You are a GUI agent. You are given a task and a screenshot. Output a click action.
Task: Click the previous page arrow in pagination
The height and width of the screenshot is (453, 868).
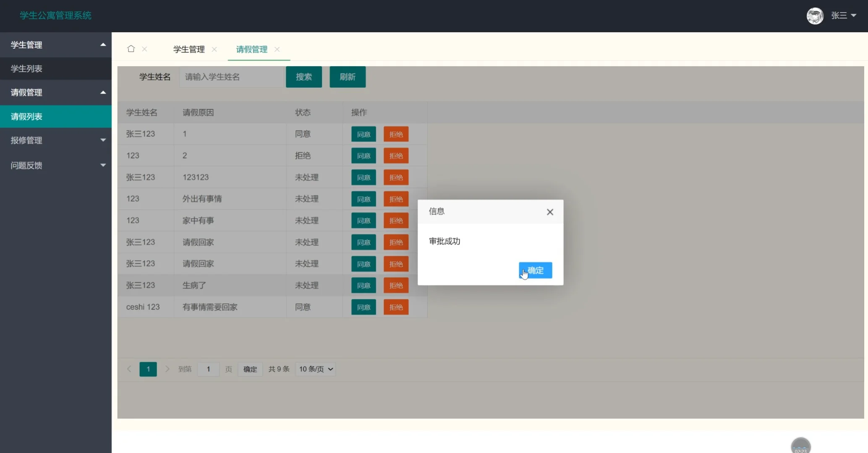coord(129,369)
